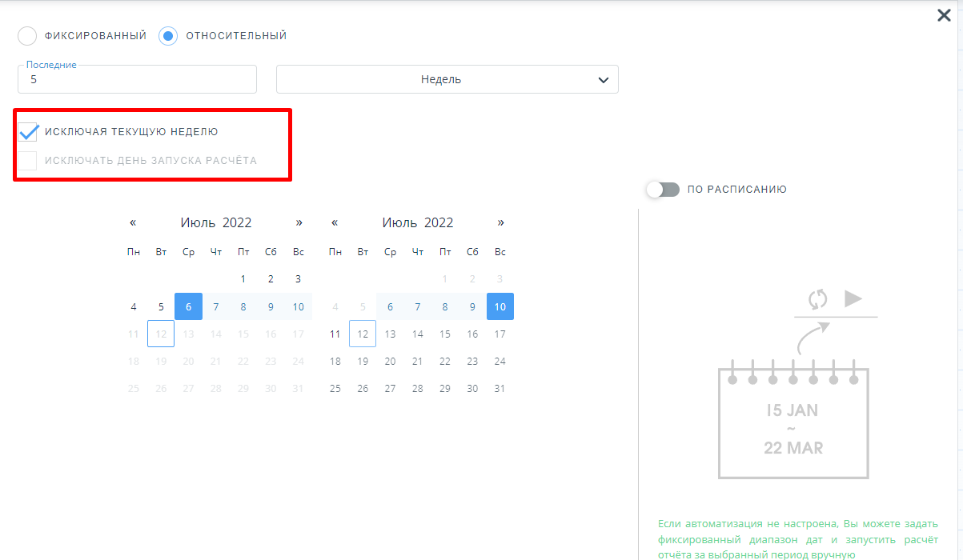Enable the По расписанию toggle switch
Screen dimensions: 963x560
(x=663, y=190)
